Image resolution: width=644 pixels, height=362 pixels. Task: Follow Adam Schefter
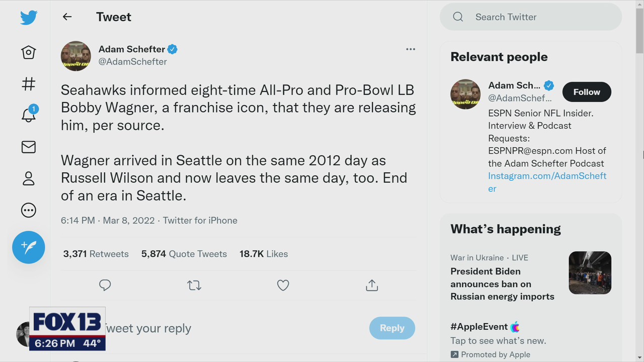pyautogui.click(x=586, y=92)
